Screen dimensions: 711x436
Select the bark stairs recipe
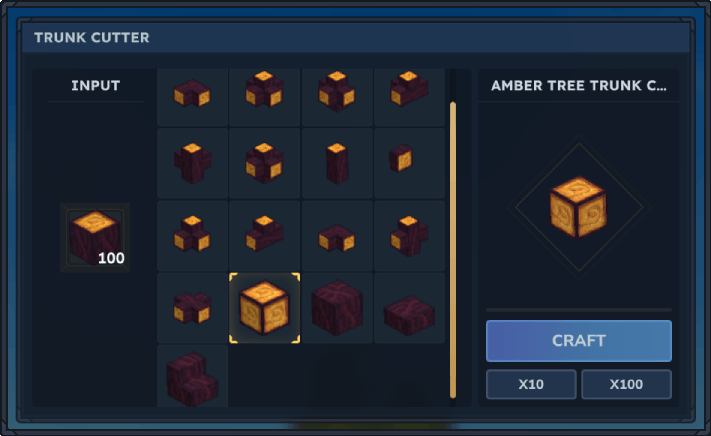pos(192,376)
